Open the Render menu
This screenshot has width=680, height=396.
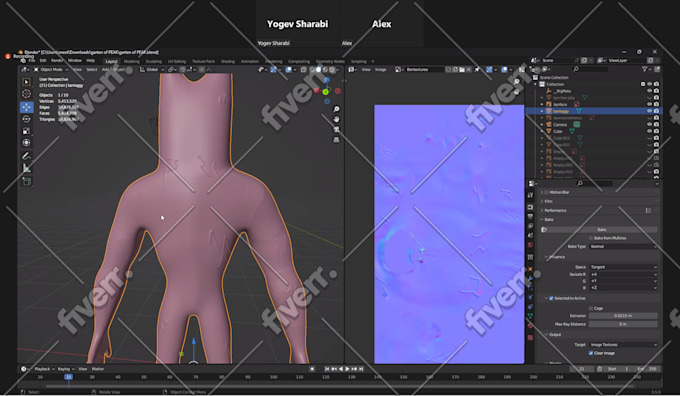[x=57, y=61]
